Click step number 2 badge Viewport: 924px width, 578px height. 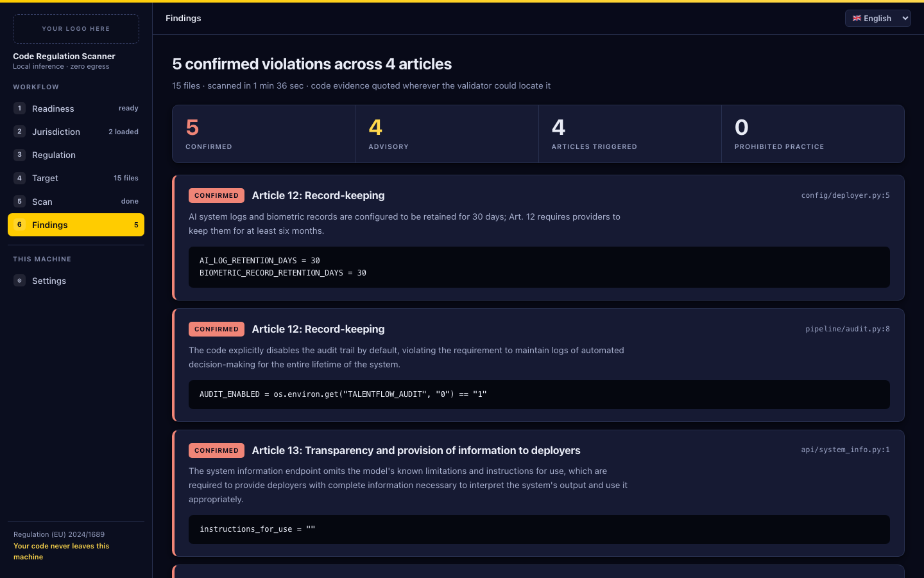tap(19, 132)
